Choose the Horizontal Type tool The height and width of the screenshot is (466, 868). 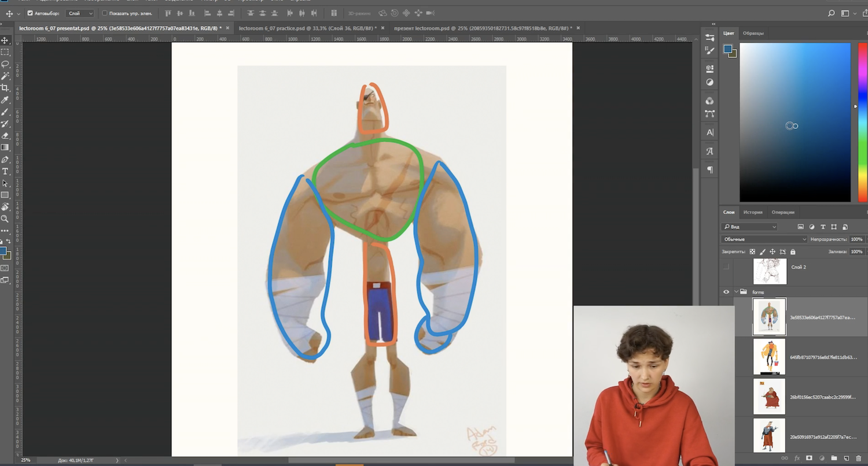[x=5, y=172]
